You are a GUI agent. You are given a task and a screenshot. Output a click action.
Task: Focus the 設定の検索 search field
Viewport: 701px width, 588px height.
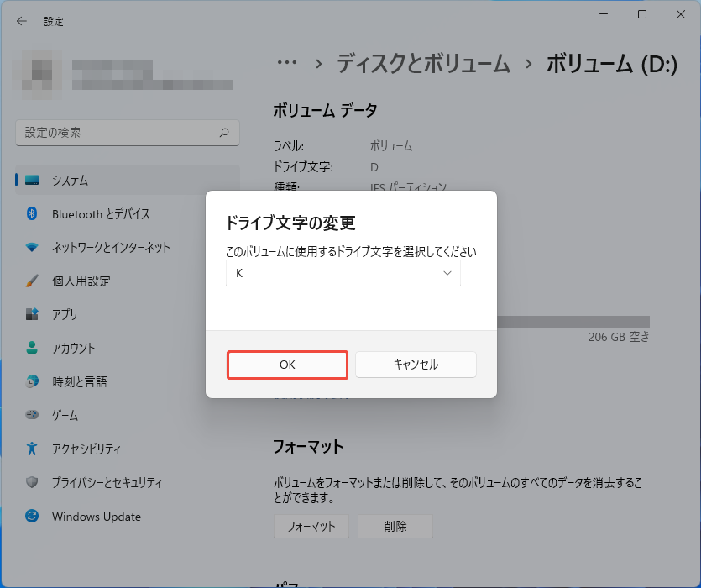tap(128, 133)
